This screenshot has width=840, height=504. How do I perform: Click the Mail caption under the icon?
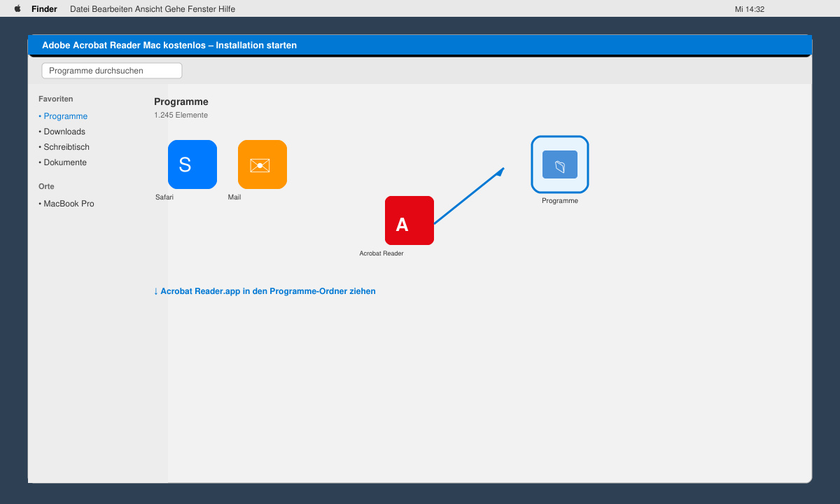pyautogui.click(x=234, y=197)
